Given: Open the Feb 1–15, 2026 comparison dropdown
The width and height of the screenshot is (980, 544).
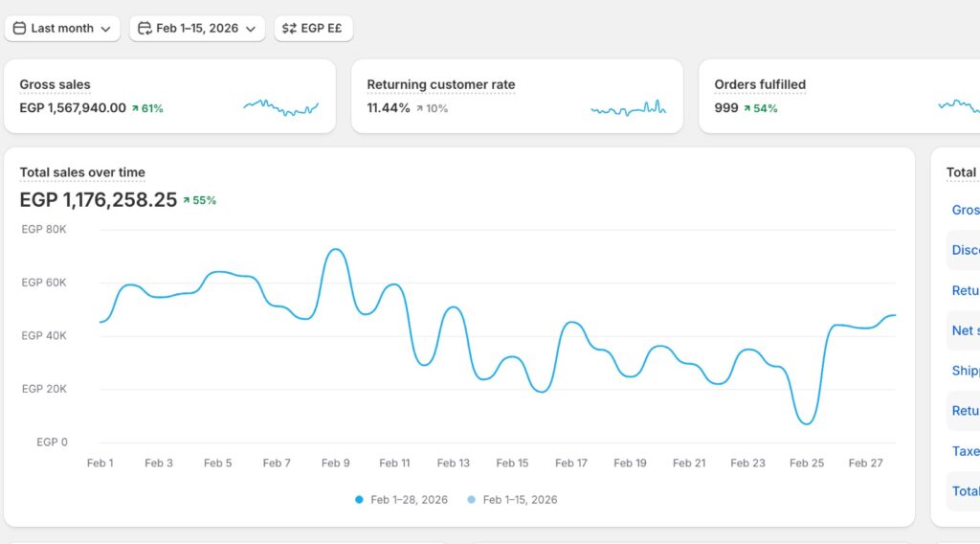Looking at the screenshot, I should 197,28.
